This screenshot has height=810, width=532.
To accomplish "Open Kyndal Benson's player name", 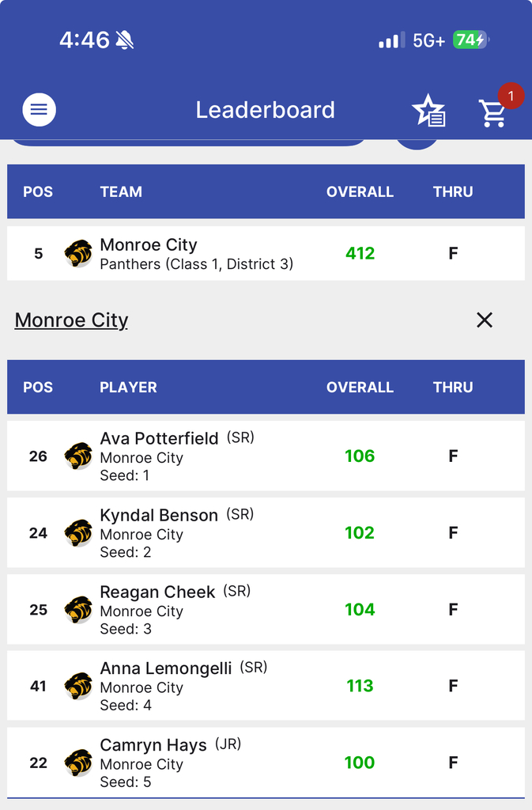I will [159, 515].
